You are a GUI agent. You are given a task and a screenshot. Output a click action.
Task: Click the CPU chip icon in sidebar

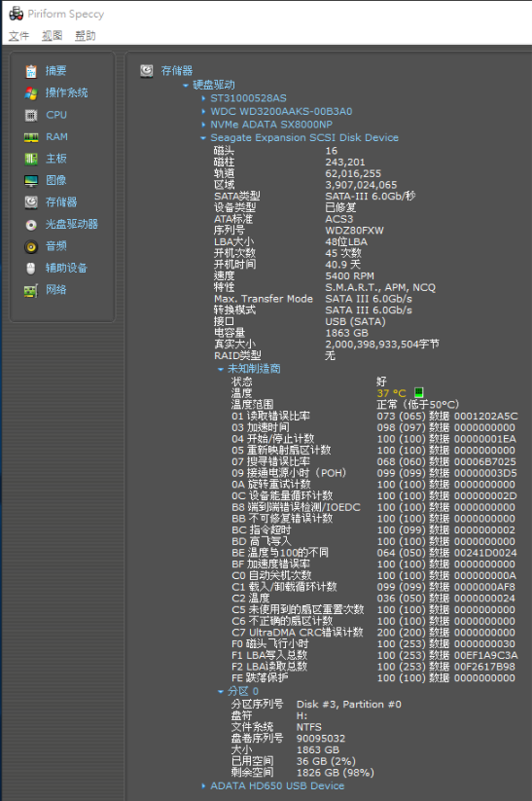pyautogui.click(x=31, y=115)
